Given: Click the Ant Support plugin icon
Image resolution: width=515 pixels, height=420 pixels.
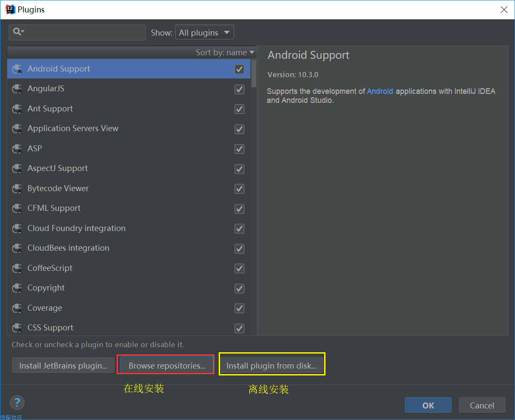Looking at the screenshot, I should click(x=17, y=109).
